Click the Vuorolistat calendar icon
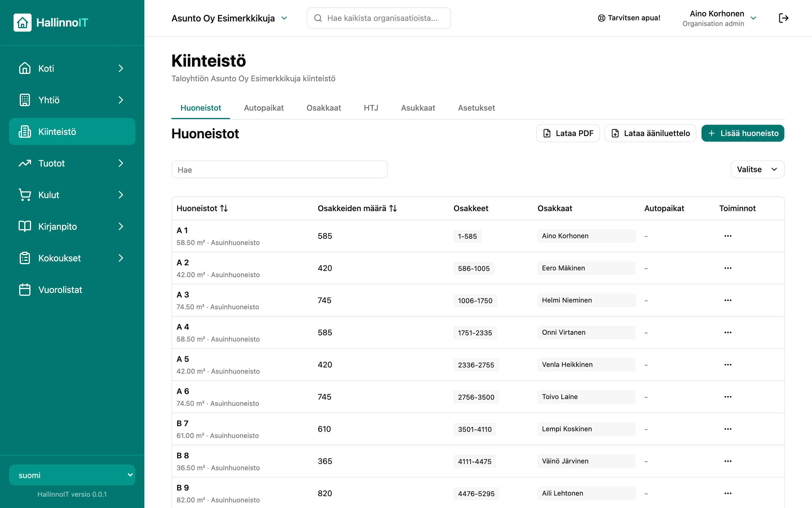Screen dimensions: 812x508 click(25, 290)
